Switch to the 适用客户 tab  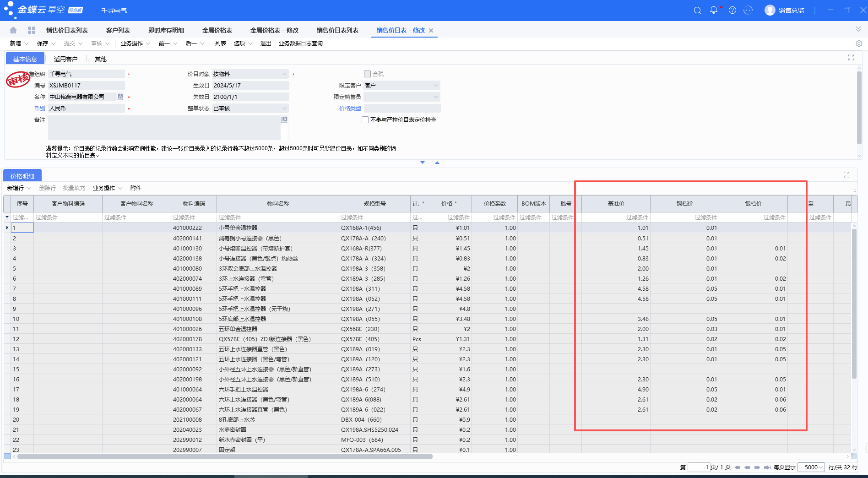pyautogui.click(x=65, y=59)
